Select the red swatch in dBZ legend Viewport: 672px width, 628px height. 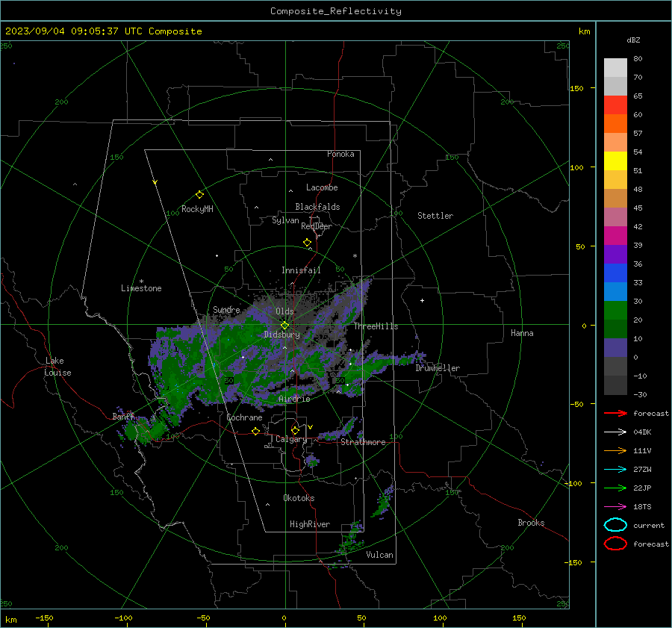pos(615,105)
